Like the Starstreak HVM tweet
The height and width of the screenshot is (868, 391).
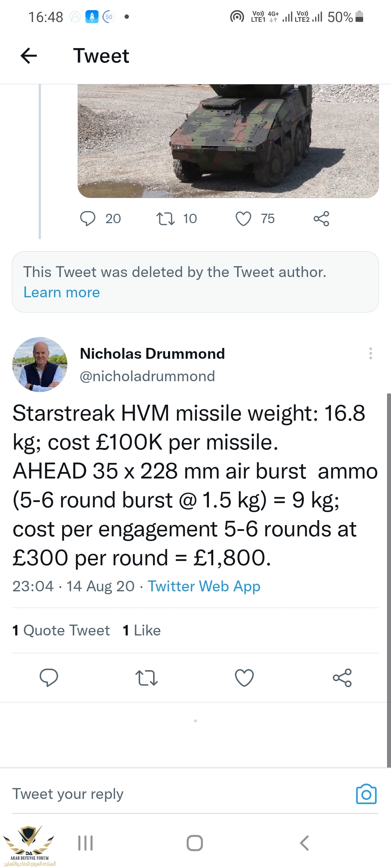pos(244,677)
